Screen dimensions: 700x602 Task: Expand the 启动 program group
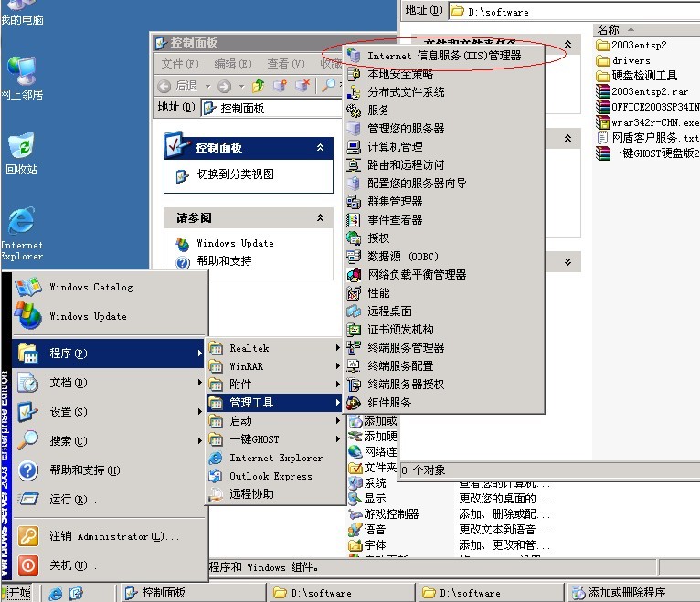pyautogui.click(x=274, y=421)
